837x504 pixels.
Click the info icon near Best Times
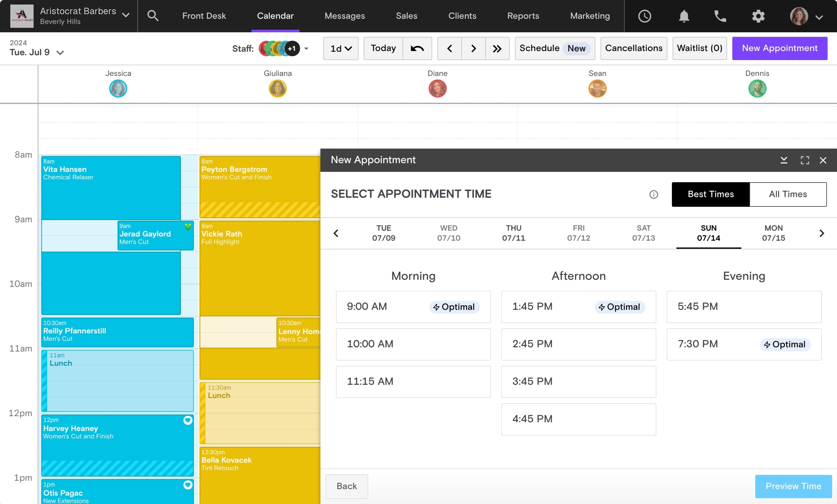click(653, 194)
